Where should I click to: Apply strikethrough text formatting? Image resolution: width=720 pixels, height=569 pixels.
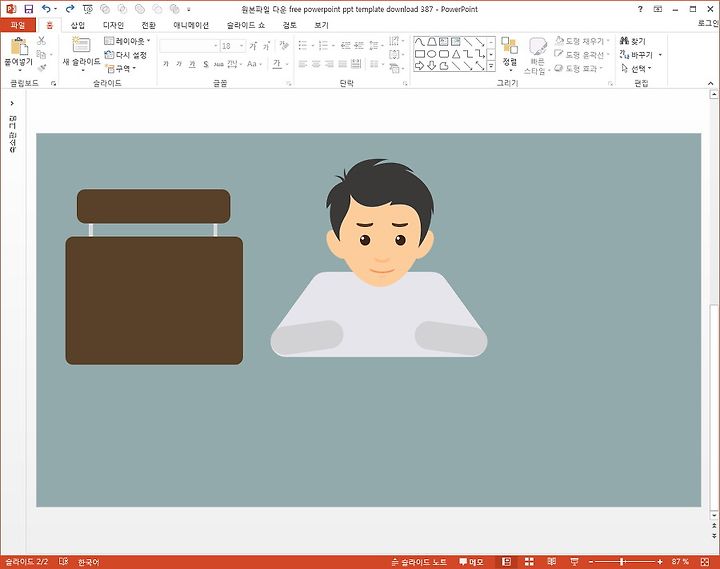coord(219,64)
